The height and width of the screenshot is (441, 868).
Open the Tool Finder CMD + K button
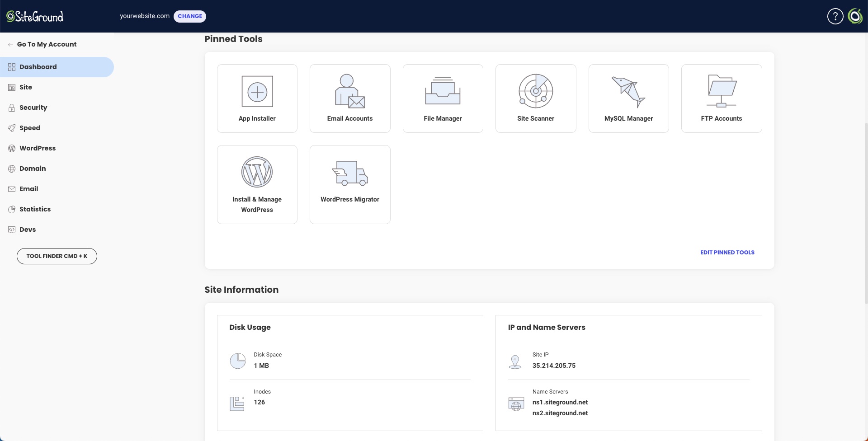click(x=57, y=256)
